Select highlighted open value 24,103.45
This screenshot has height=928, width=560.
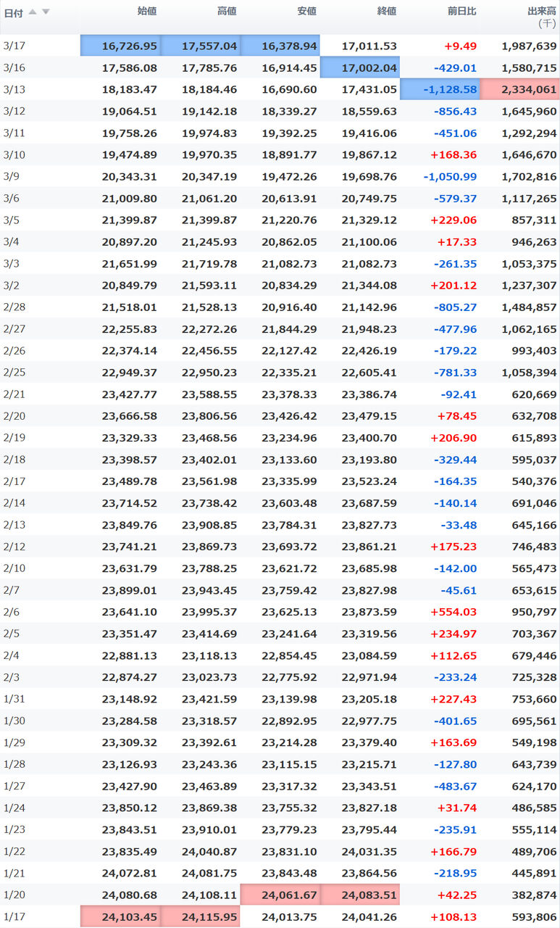[120, 916]
